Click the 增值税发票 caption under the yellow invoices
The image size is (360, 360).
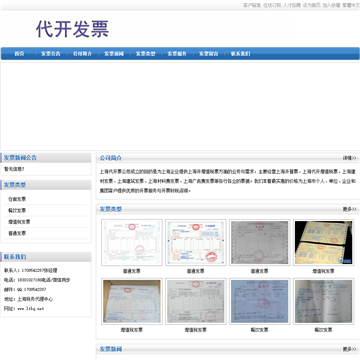tap(323, 271)
